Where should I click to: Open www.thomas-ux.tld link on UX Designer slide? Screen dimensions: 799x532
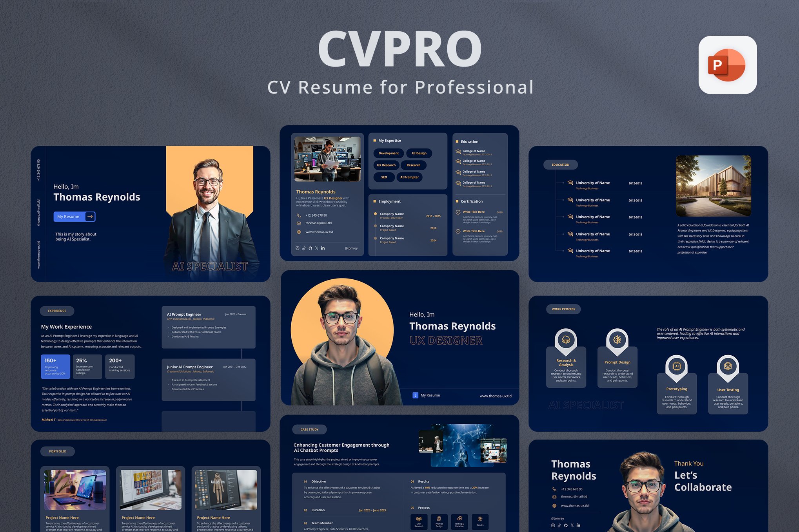496,396
